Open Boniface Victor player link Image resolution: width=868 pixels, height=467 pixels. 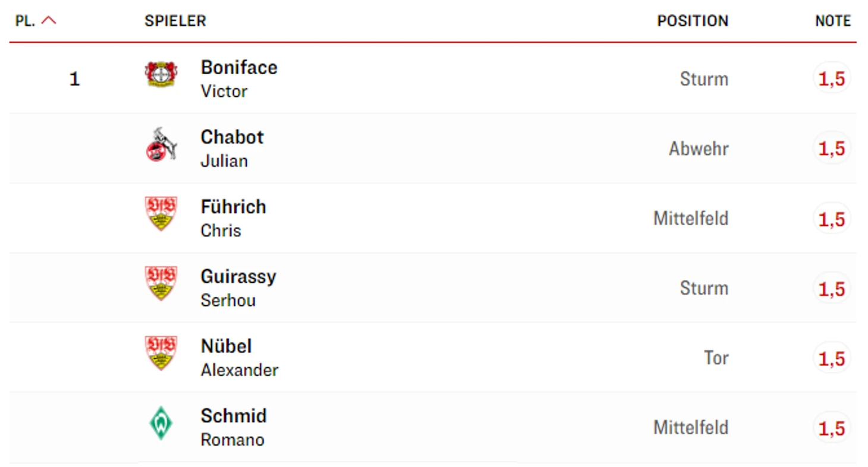coord(239,78)
